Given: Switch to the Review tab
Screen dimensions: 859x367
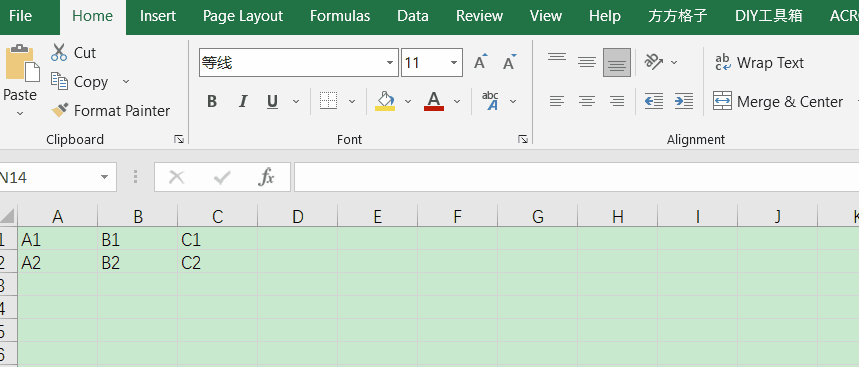Looking at the screenshot, I should click(479, 16).
